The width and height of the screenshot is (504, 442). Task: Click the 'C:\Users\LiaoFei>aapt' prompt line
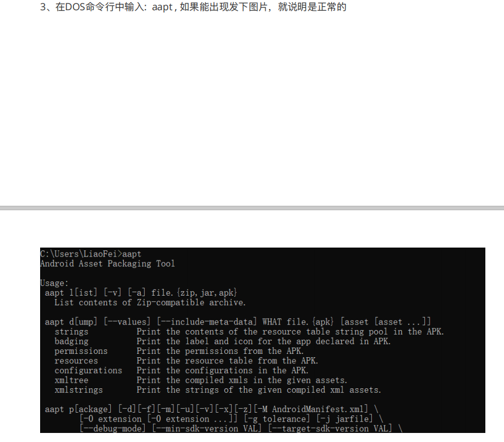[90, 254]
